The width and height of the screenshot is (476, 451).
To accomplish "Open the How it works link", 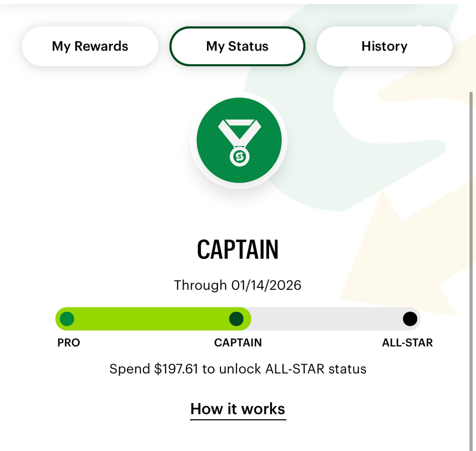I will point(238,409).
